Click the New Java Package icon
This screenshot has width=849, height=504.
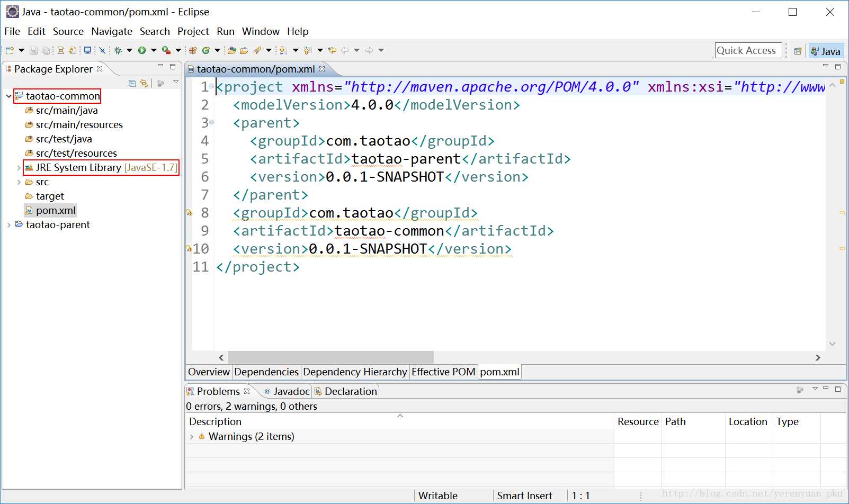click(x=193, y=50)
